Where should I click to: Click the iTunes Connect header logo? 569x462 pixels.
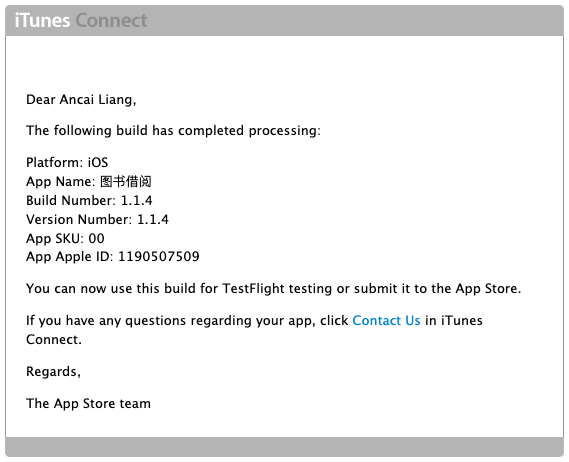[x=81, y=20]
